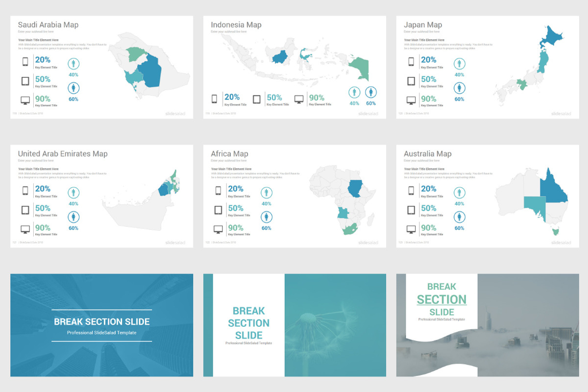
Task: Click the '50%' value on Africa slide
Action: pos(236,208)
